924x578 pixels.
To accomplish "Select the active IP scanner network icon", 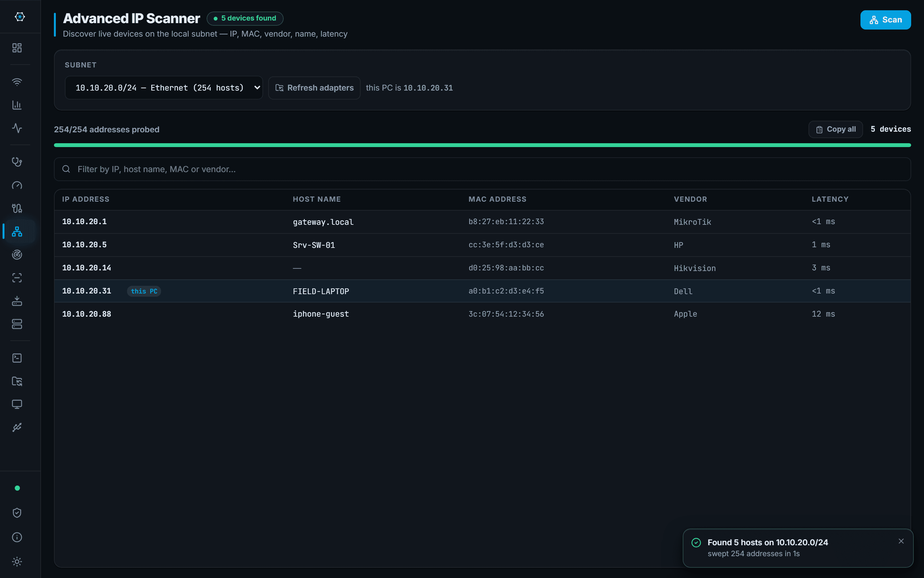I will pyautogui.click(x=17, y=231).
